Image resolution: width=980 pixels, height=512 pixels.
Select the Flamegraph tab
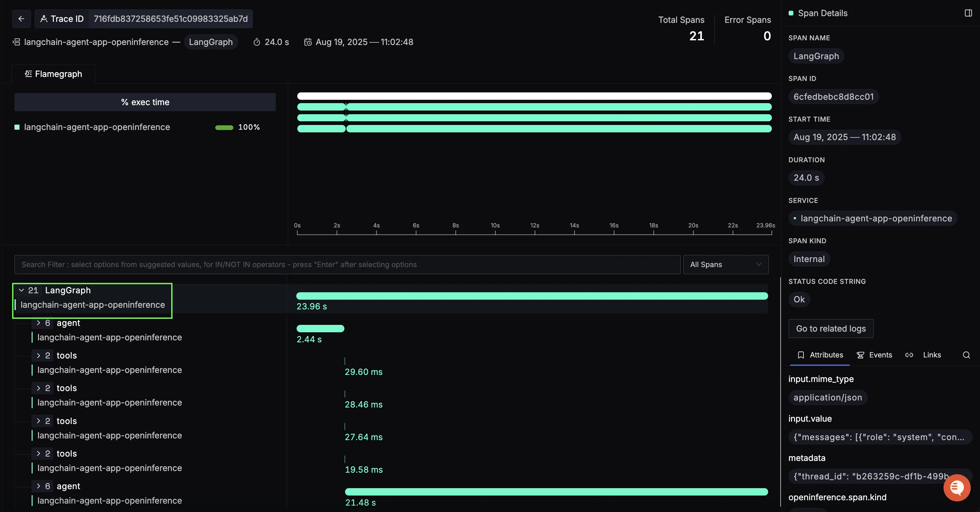(53, 74)
